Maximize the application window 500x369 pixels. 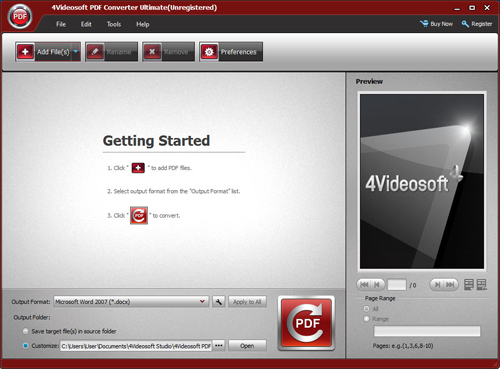click(472, 8)
